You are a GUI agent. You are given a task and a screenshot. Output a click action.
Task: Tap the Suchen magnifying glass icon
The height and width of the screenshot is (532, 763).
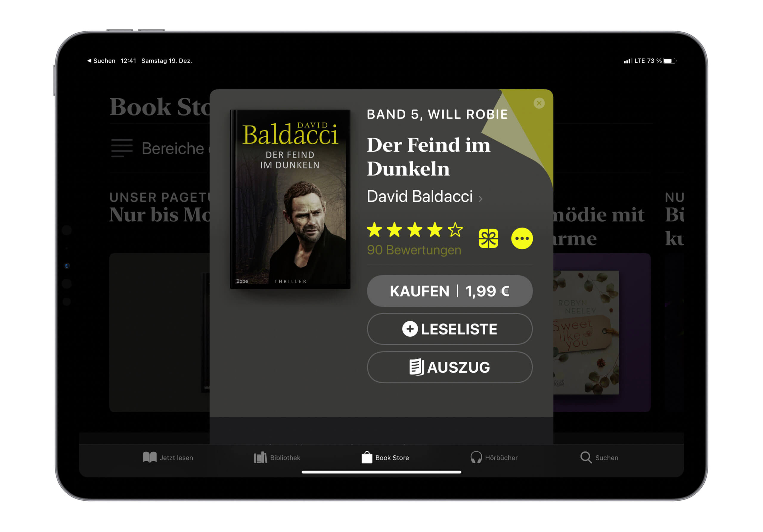586,457
